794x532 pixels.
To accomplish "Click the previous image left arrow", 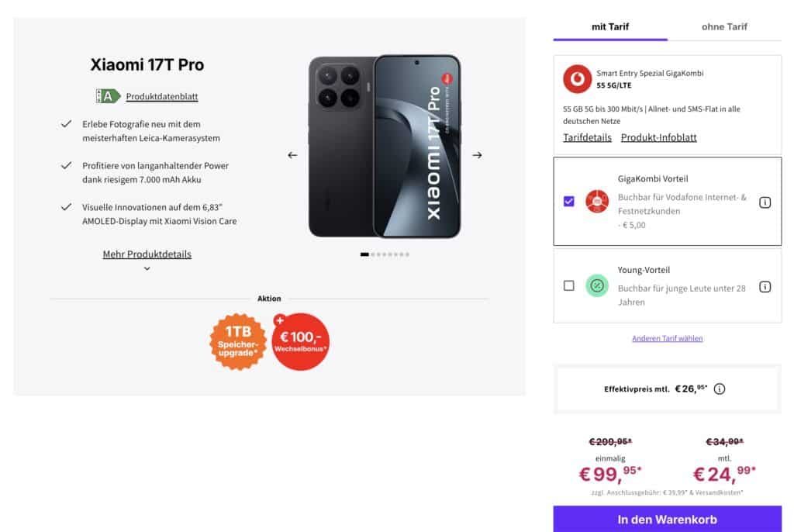I will (x=292, y=155).
